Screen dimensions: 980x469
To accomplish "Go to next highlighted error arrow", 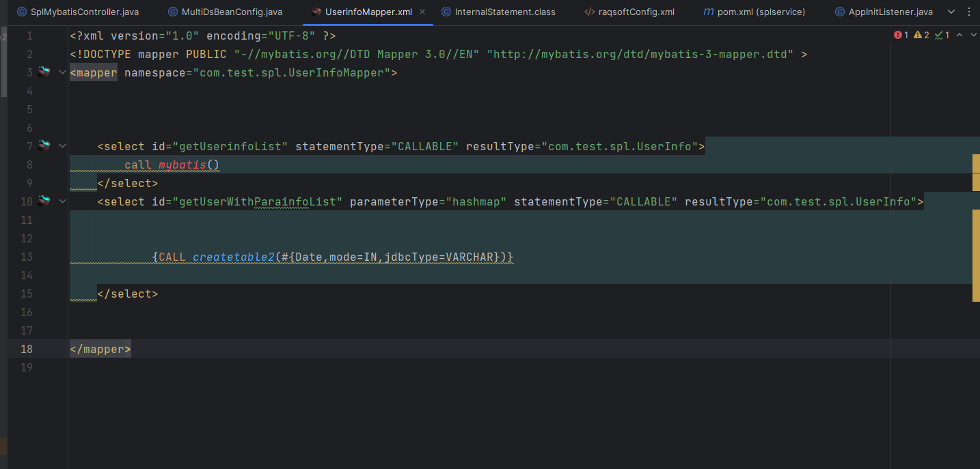I will [972, 35].
